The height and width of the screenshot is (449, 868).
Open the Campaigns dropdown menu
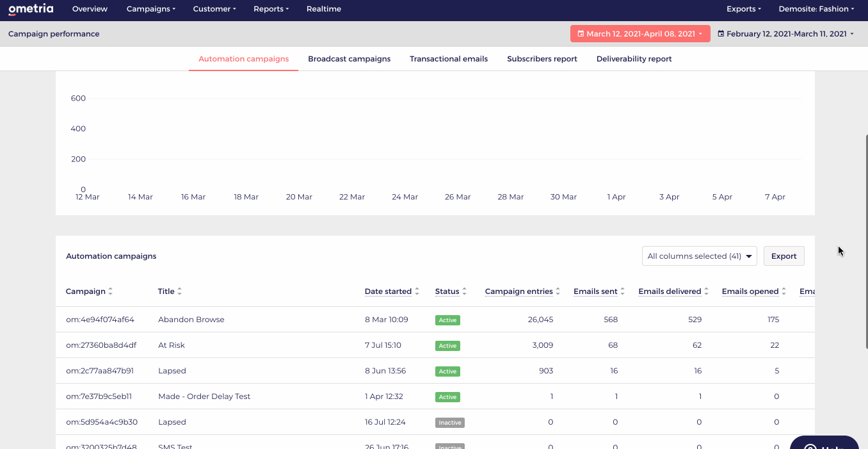[151, 9]
